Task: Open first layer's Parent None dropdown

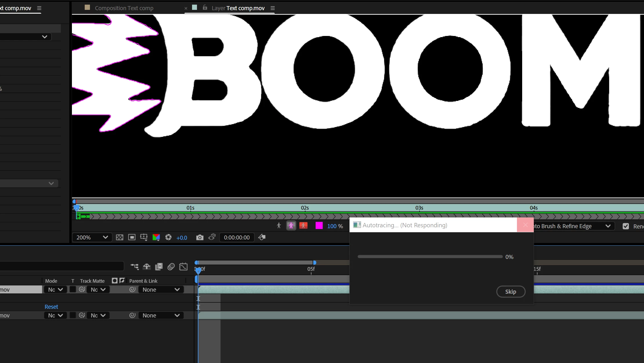Action: click(161, 289)
